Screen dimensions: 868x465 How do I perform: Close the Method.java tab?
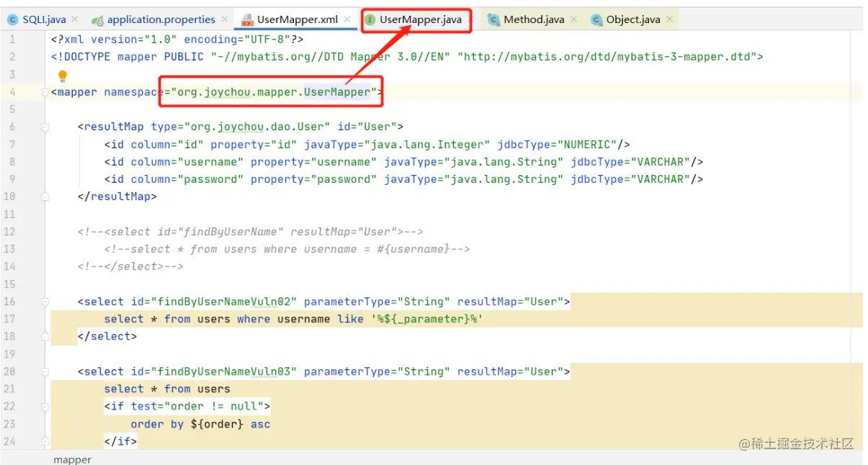tap(574, 19)
